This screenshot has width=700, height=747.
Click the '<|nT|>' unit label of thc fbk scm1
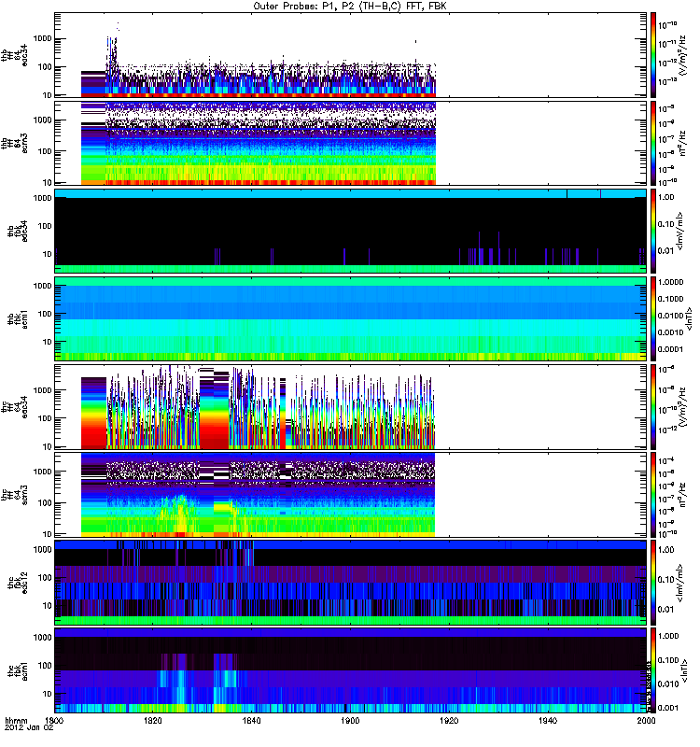point(683,670)
